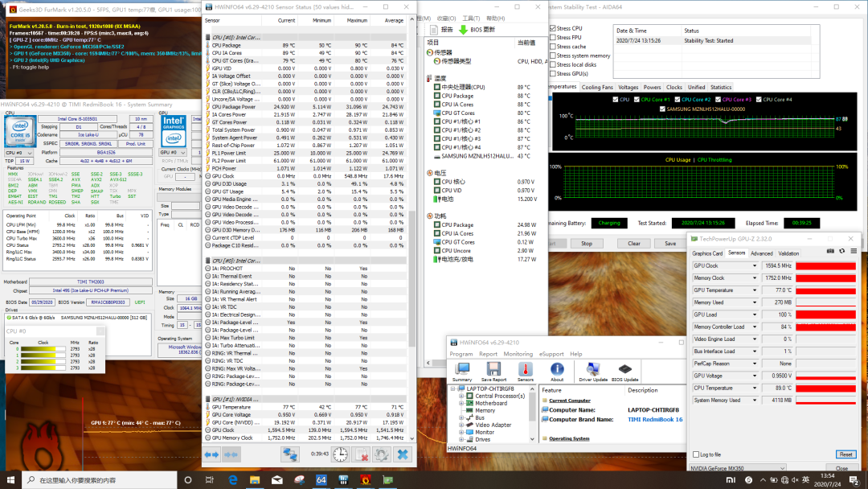Open Driver Update in HWiNFO64
Screen dimensions: 868x489
coord(592,369)
